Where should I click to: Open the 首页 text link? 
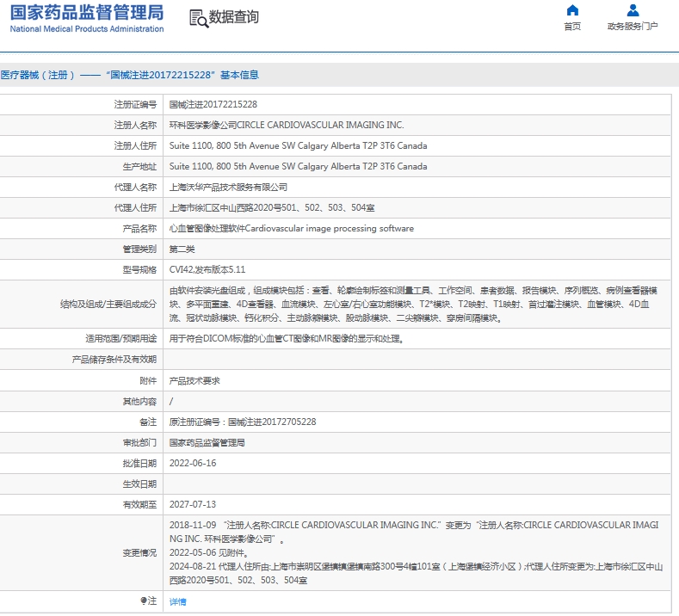click(x=572, y=27)
